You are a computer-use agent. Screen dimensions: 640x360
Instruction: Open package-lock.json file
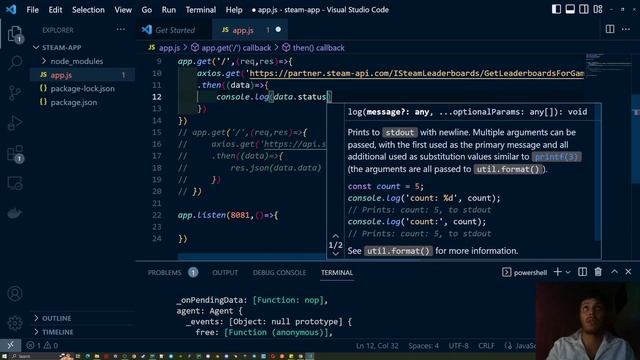(x=82, y=89)
